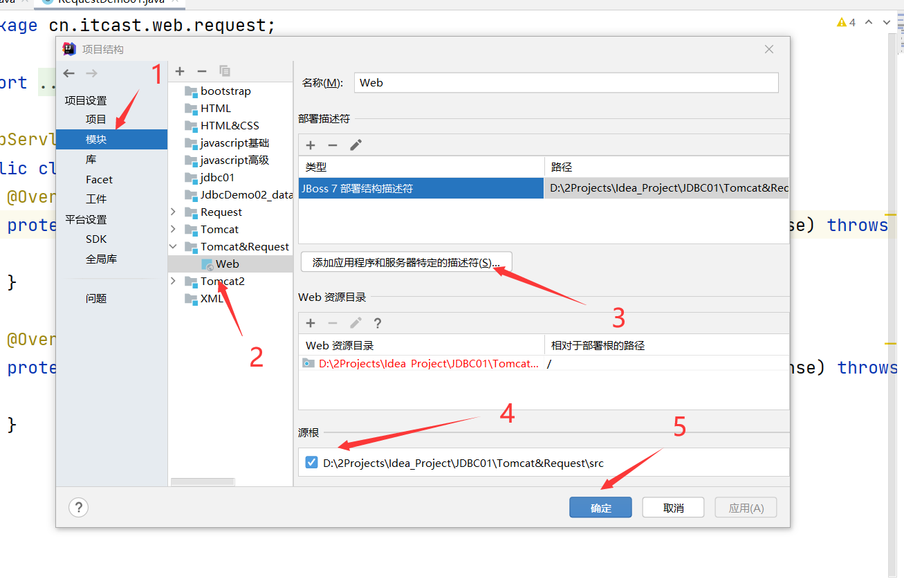Screen dimensions: 904x588
Task: Click the 名称 input field
Action: pos(566,82)
